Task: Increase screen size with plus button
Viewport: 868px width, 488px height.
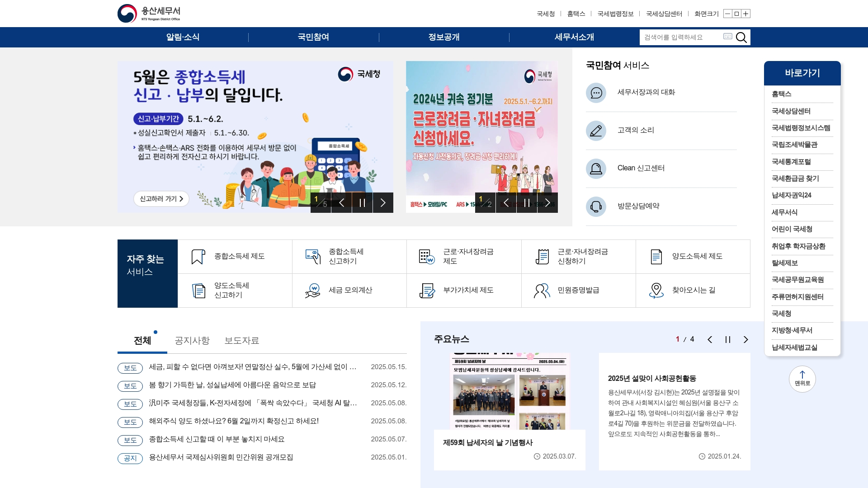Action: tap(746, 14)
